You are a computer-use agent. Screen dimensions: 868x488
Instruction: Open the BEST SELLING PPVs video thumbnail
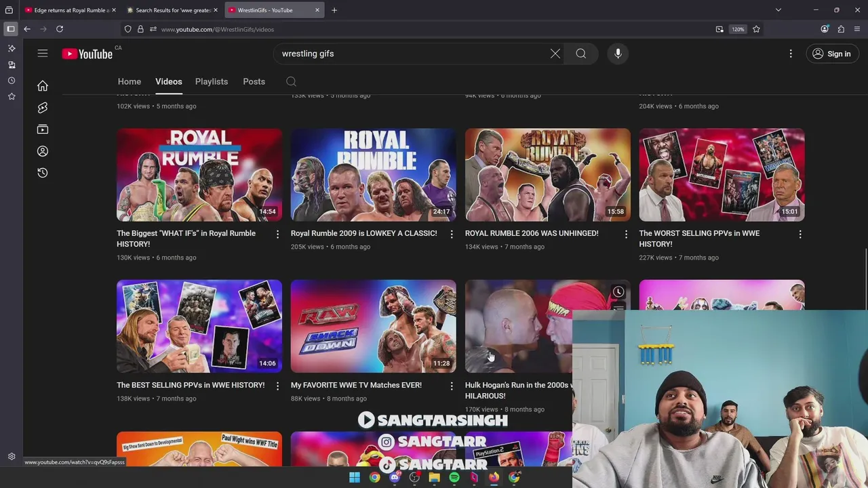click(x=199, y=327)
